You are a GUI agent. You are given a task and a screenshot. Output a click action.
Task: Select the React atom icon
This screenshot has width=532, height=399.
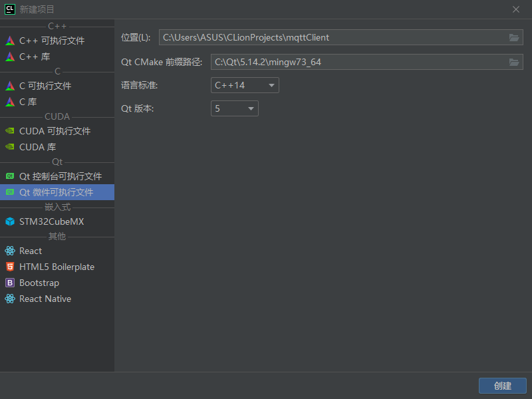(x=10, y=251)
